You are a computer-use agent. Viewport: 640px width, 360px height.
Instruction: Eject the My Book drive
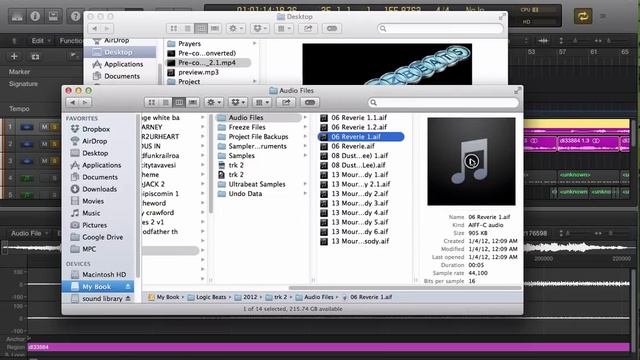pos(128,287)
